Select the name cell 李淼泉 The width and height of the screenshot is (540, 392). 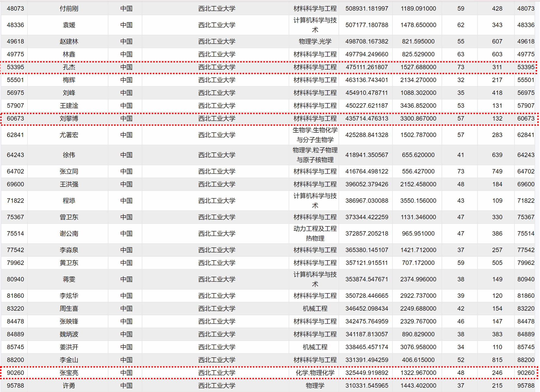69,250
